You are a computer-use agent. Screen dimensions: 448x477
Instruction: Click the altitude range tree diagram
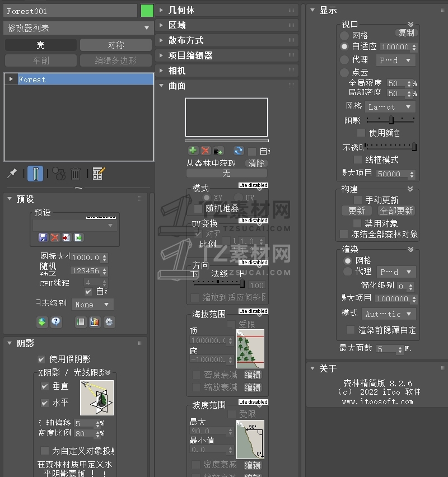(x=250, y=349)
